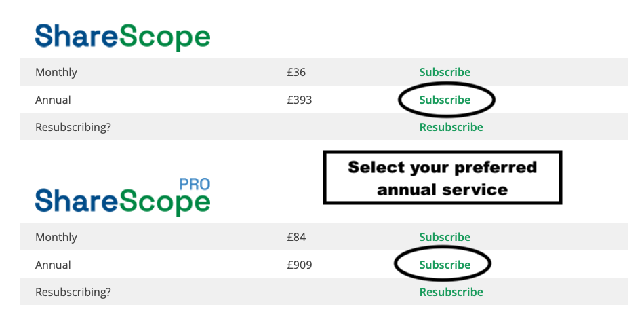Click the £84 Pro monthly price
This screenshot has height=319, width=644.
(297, 237)
